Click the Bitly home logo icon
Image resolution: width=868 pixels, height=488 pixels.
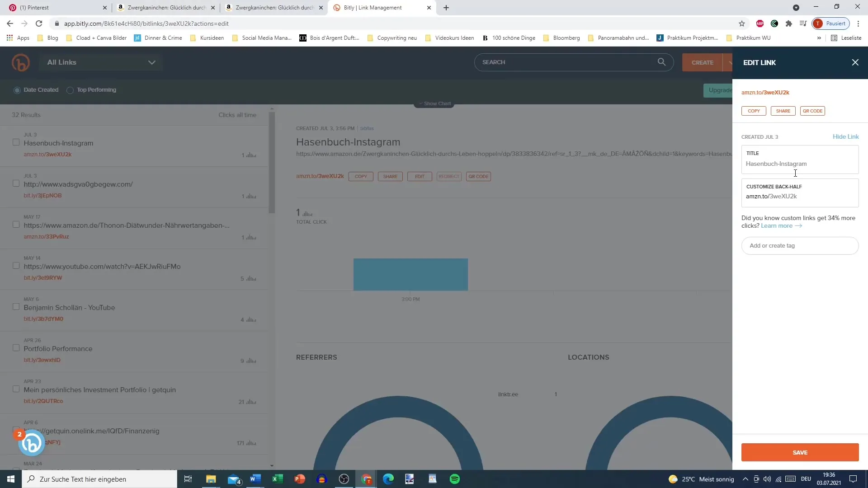coord(21,62)
